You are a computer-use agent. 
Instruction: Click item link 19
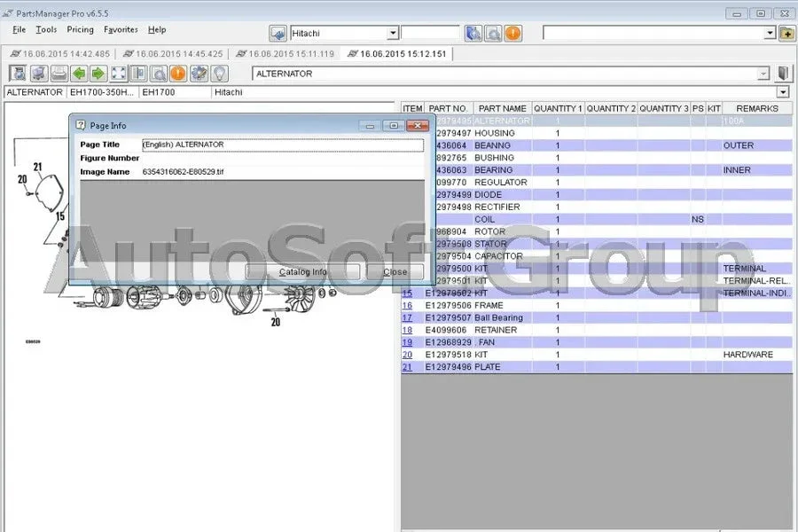click(407, 342)
